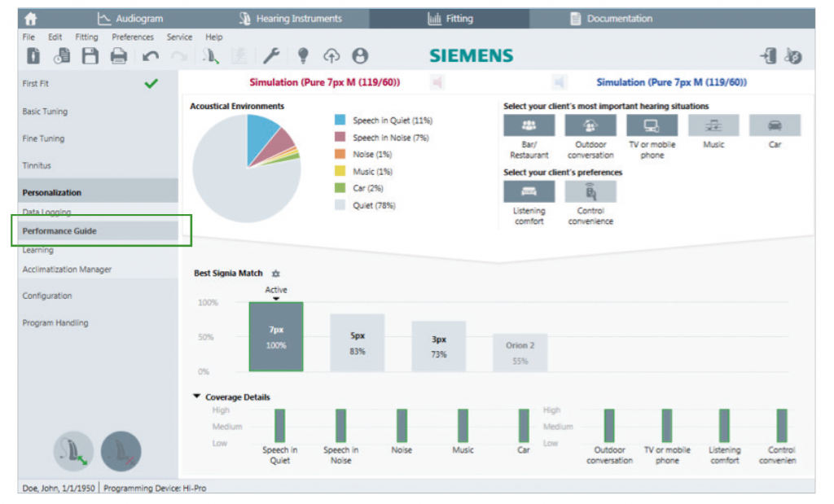Click the Speech in Noise legend swatch
This screenshot has height=504, width=834.
[340, 137]
